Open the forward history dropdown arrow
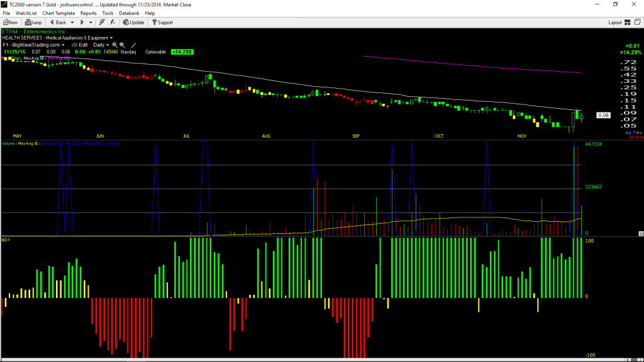The width and height of the screenshot is (644, 362). coord(91,23)
